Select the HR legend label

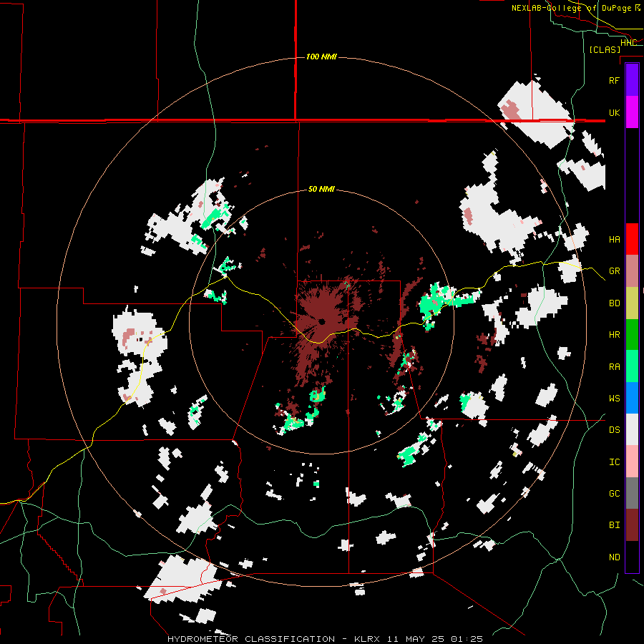[614, 335]
